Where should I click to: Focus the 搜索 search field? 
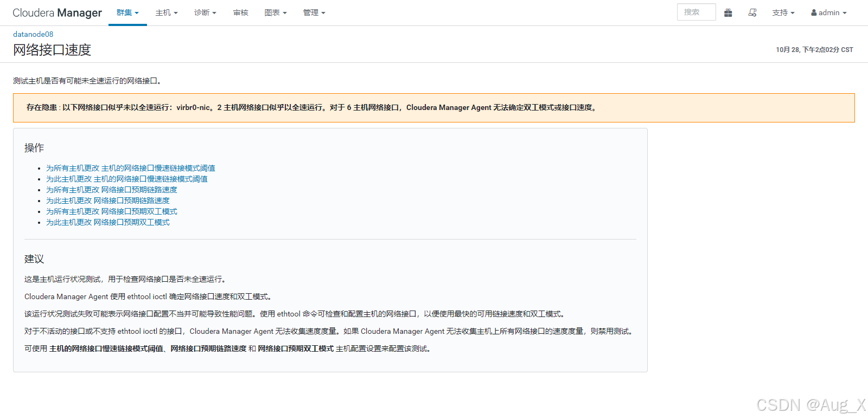click(696, 12)
